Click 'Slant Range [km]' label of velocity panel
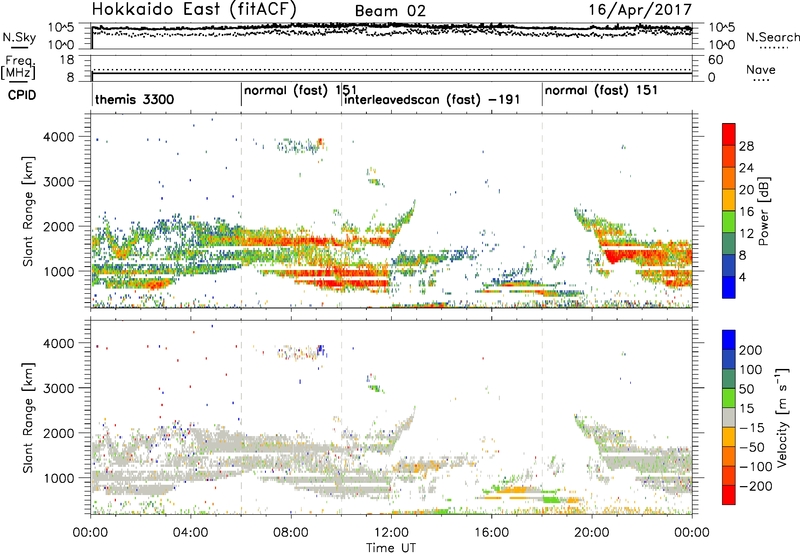The image size is (800, 554). tap(28, 418)
